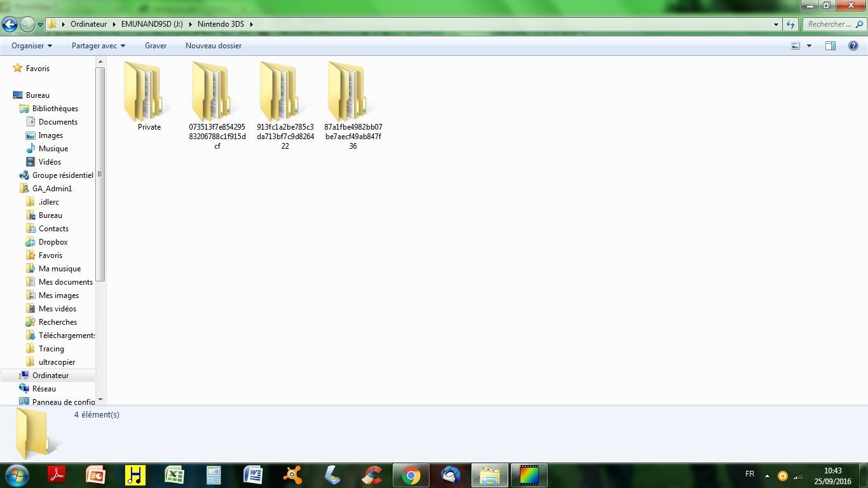Click the Windows Explorer taskbar icon

(x=490, y=475)
